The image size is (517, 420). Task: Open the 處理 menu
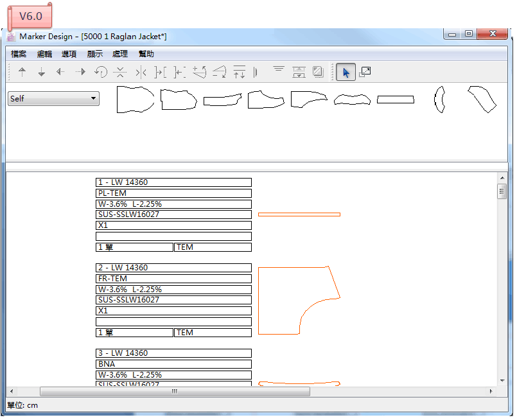coord(120,54)
